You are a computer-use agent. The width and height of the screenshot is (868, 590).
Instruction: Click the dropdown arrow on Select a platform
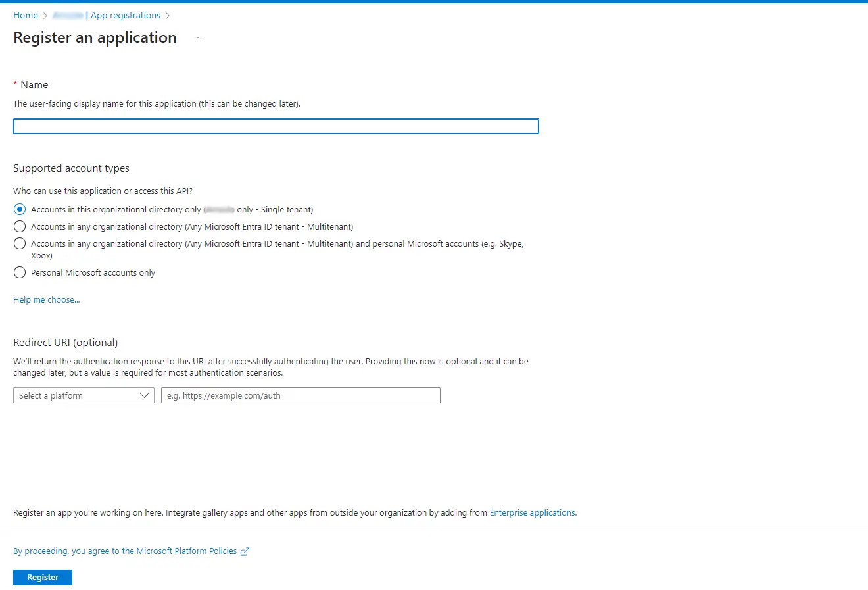(145, 395)
